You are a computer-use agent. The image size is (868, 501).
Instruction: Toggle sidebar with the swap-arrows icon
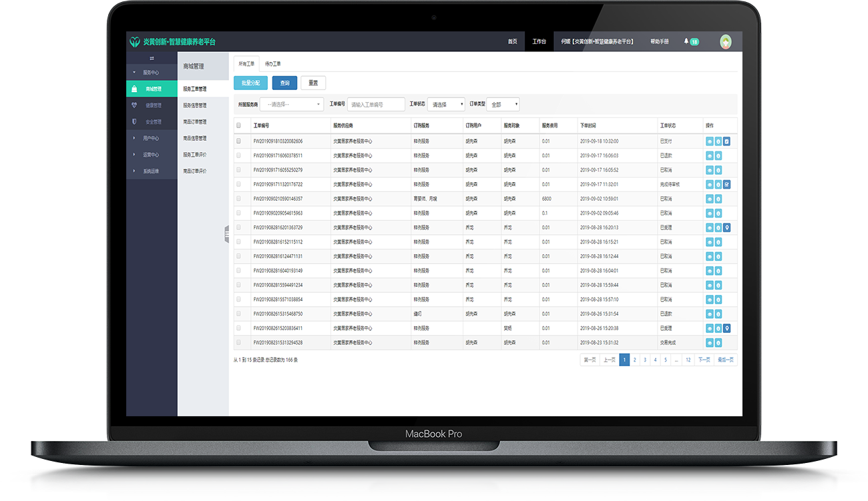click(x=152, y=58)
